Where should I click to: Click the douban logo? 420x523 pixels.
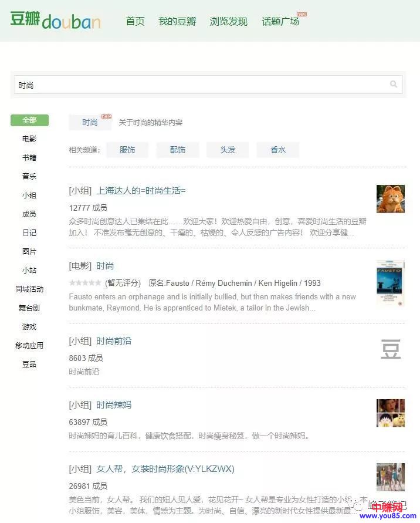[x=55, y=20]
